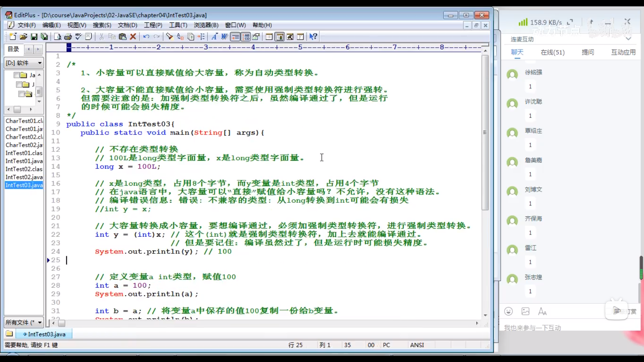This screenshot has height=362, width=644.
Task: Run spell check from toolbar
Action: [x=78, y=37]
